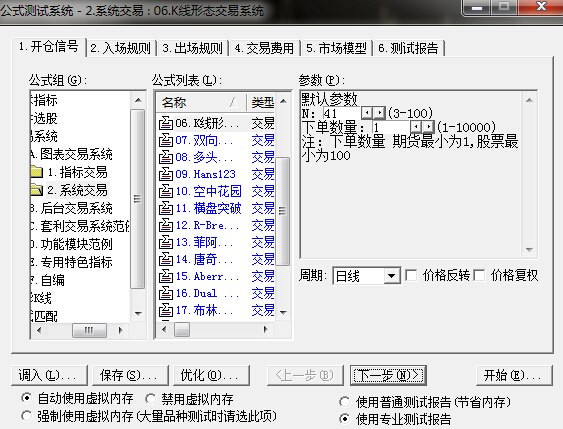Click formula group horizontal scrollbar thumb
Viewport: 563px width, 429px height.
[89, 330]
